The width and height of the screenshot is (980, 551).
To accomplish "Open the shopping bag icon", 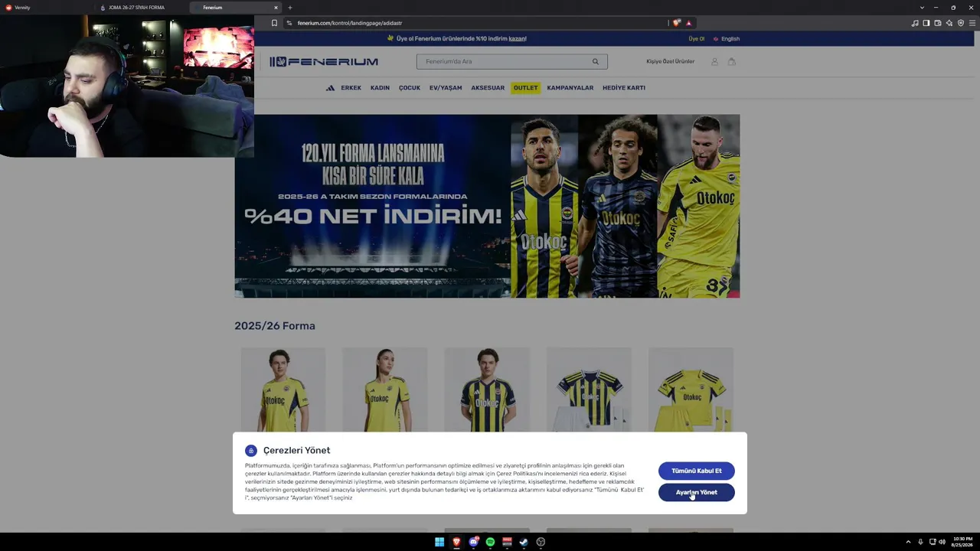I will 732,61.
